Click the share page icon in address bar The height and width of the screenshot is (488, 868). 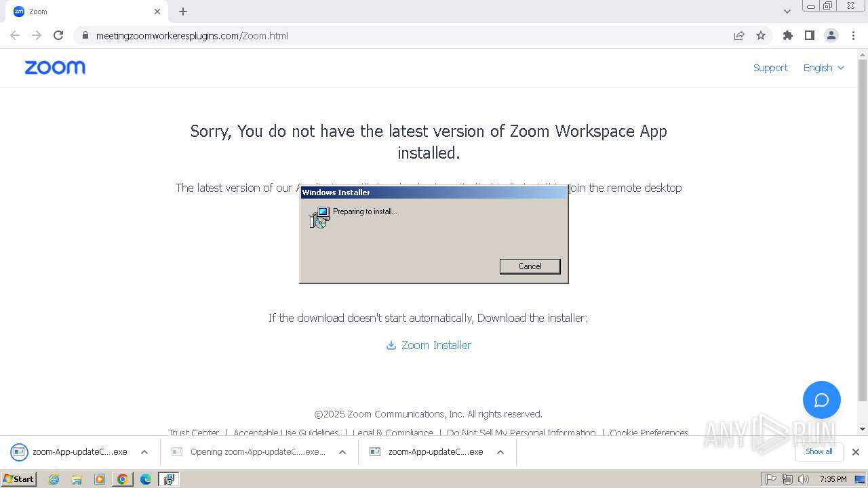pos(739,35)
